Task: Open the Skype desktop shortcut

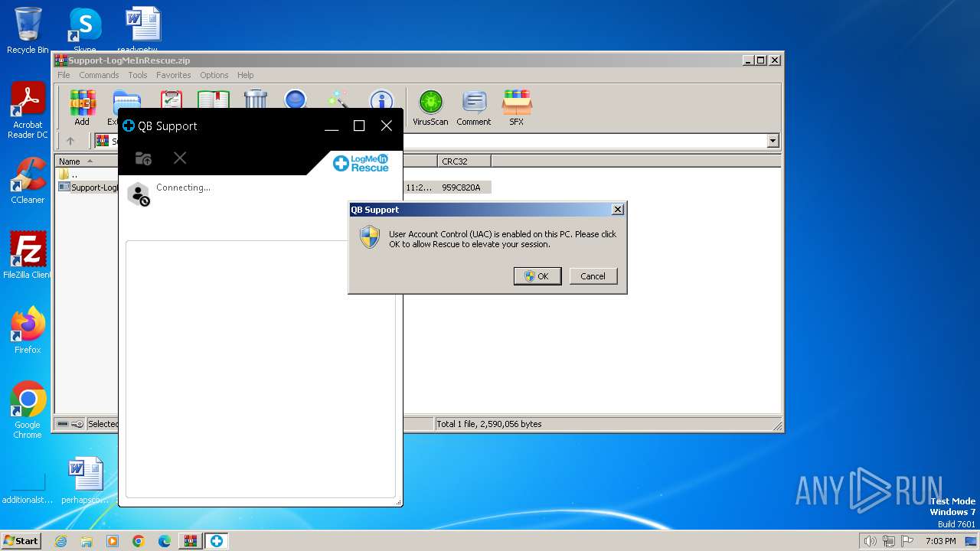Action: (x=85, y=31)
